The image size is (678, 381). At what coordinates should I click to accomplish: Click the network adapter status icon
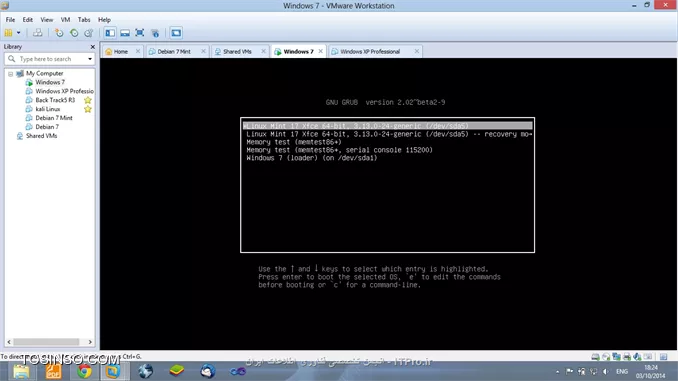[616, 357]
